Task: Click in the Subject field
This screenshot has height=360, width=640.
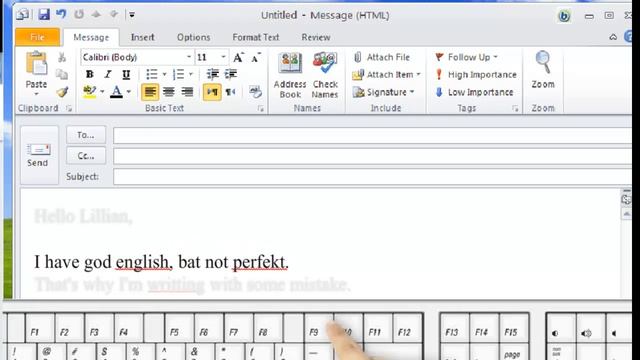Action: tap(372, 177)
